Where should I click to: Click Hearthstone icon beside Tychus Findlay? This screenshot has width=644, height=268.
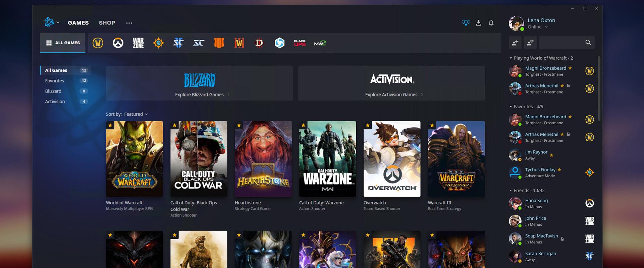(590, 173)
